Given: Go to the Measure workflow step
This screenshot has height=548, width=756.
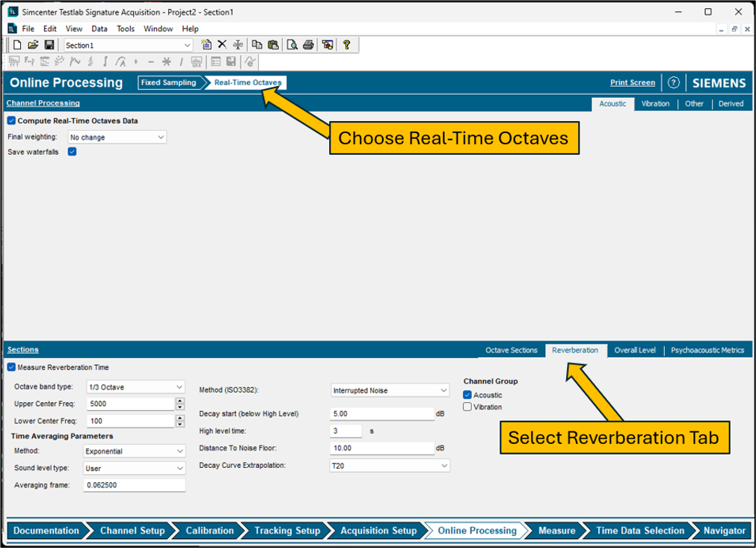Looking at the screenshot, I should click(x=556, y=531).
